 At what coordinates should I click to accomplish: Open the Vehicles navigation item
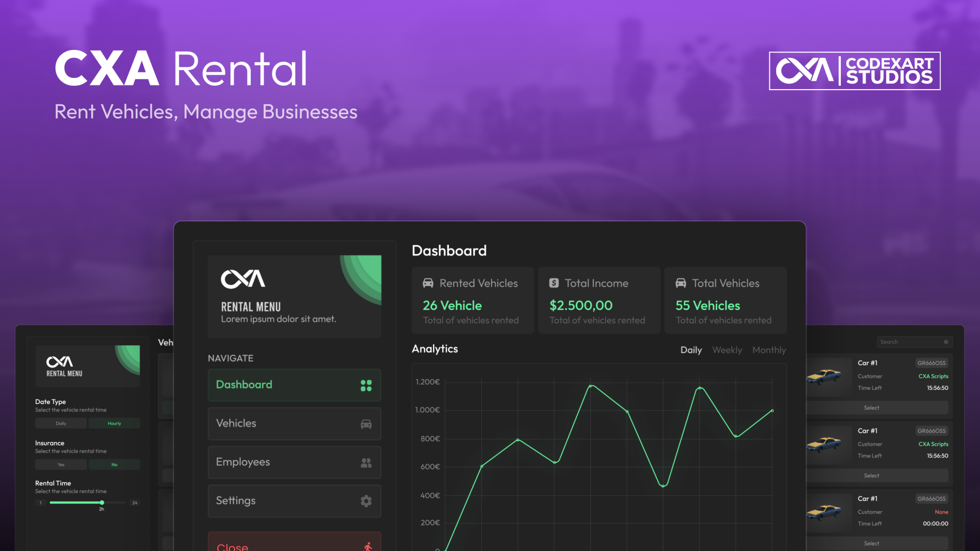tap(294, 424)
